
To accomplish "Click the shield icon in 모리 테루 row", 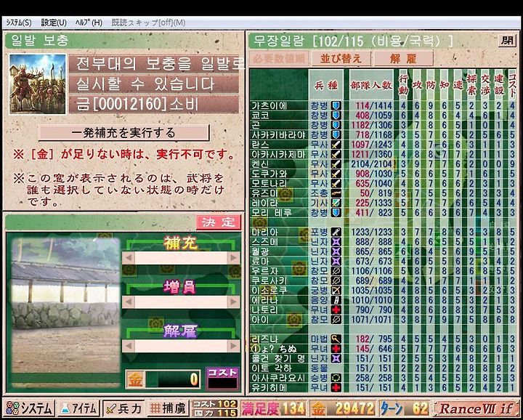I will pyautogui.click(x=336, y=212).
